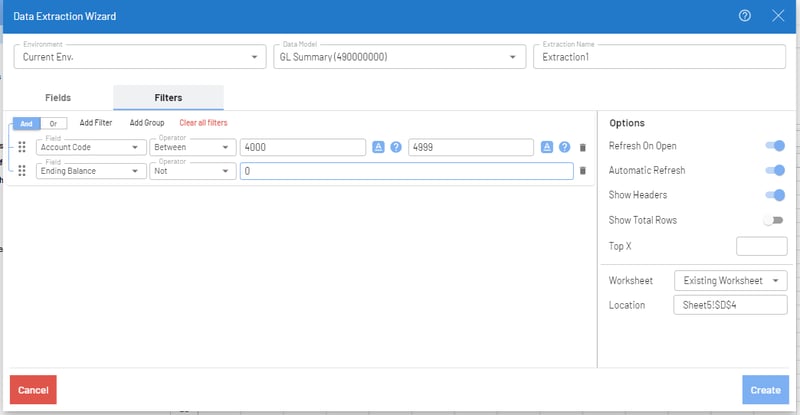Delete the Account Code filter row
The image size is (800, 415).
[583, 147]
